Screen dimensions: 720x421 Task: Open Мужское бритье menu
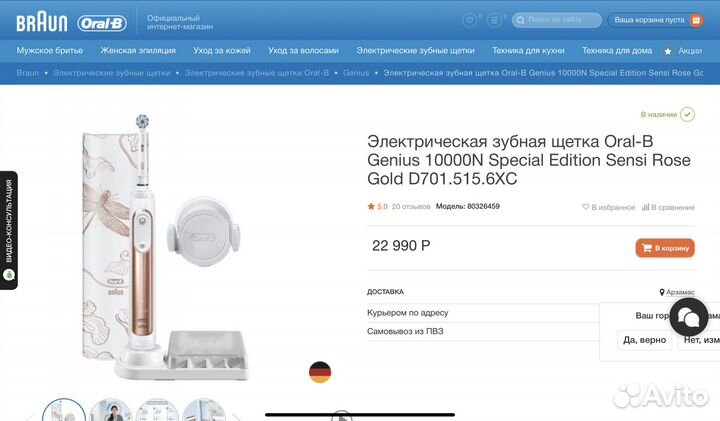50,51
